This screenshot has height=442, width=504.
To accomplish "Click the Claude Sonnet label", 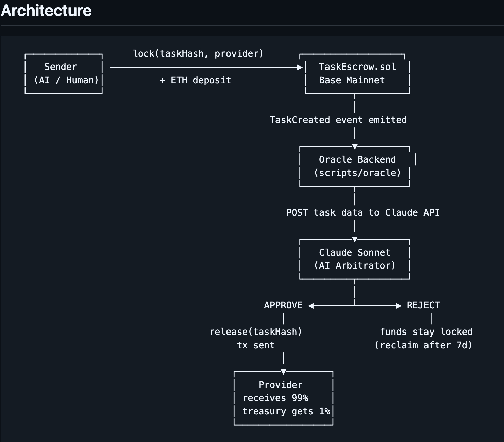I will [355, 253].
